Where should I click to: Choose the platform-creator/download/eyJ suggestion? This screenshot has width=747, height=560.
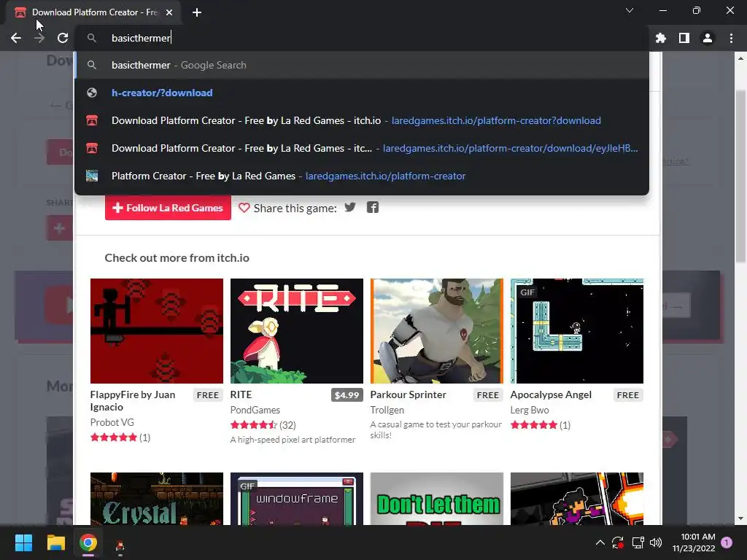[362, 148]
